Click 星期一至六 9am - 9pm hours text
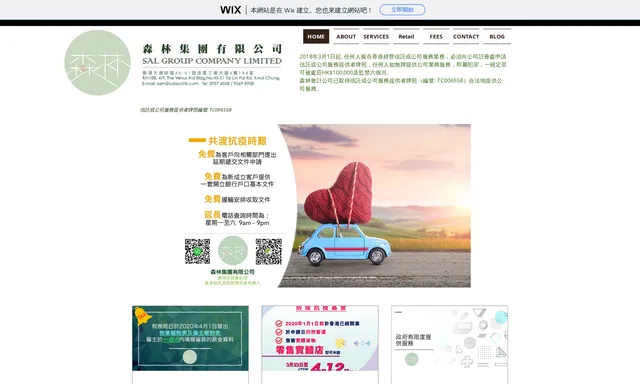Image resolution: width=640 pixels, height=384 pixels. (x=237, y=223)
